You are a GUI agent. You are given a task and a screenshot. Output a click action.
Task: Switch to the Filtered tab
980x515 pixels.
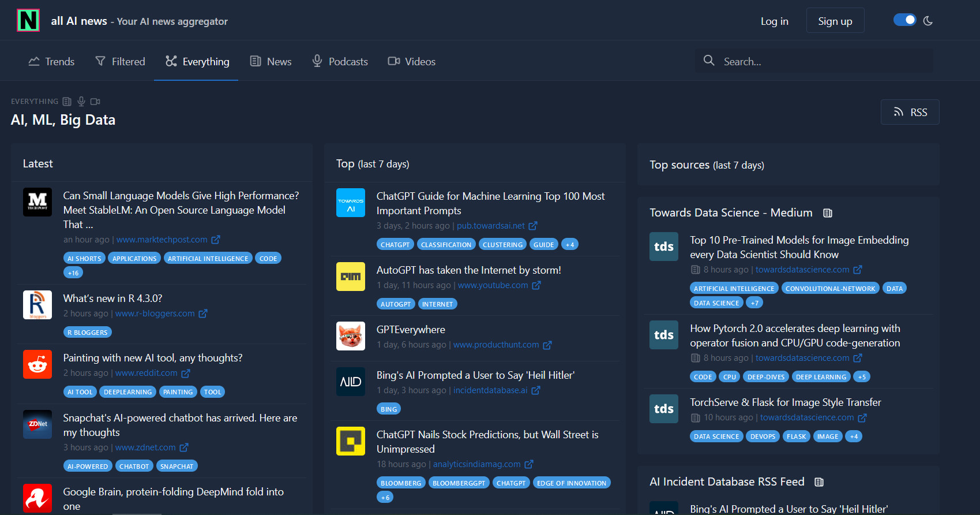(x=120, y=61)
